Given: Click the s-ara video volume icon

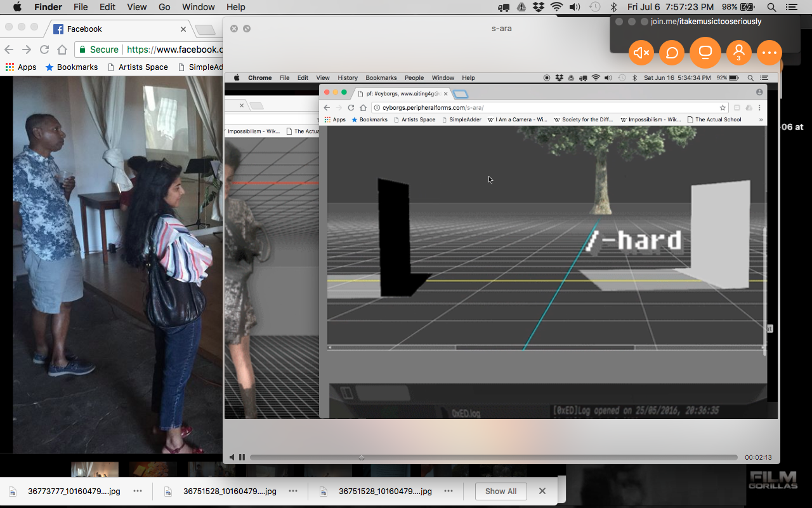Looking at the screenshot, I should click(x=232, y=457).
